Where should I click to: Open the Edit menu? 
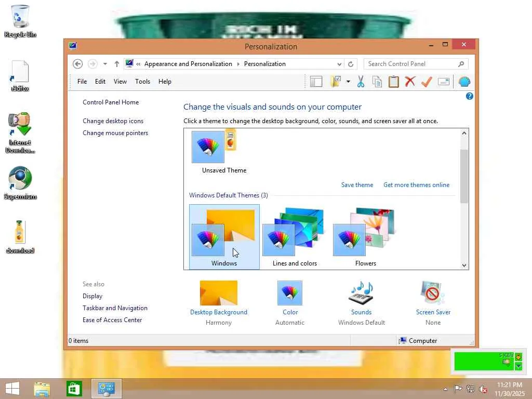100,82
